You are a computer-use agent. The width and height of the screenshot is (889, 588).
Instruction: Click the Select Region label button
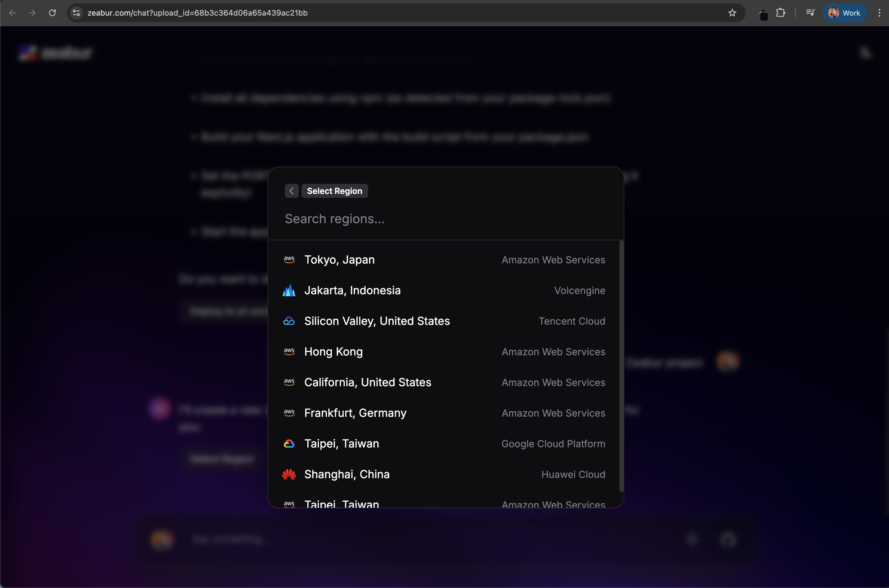[x=334, y=191]
